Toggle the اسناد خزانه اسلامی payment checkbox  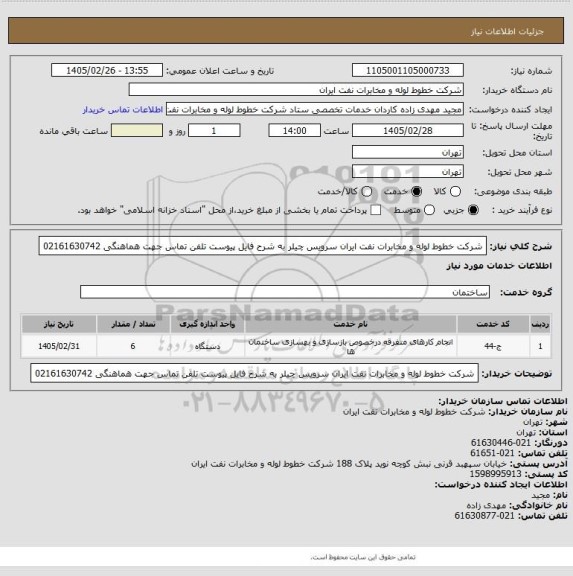pyautogui.click(x=375, y=210)
